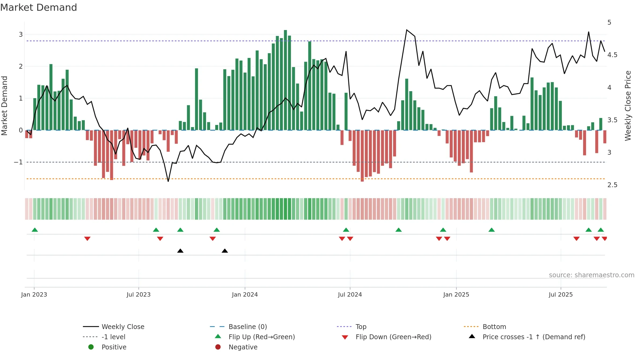Select the Jan 2023 x-axis label
The height and width of the screenshot is (362, 644).
34,294
